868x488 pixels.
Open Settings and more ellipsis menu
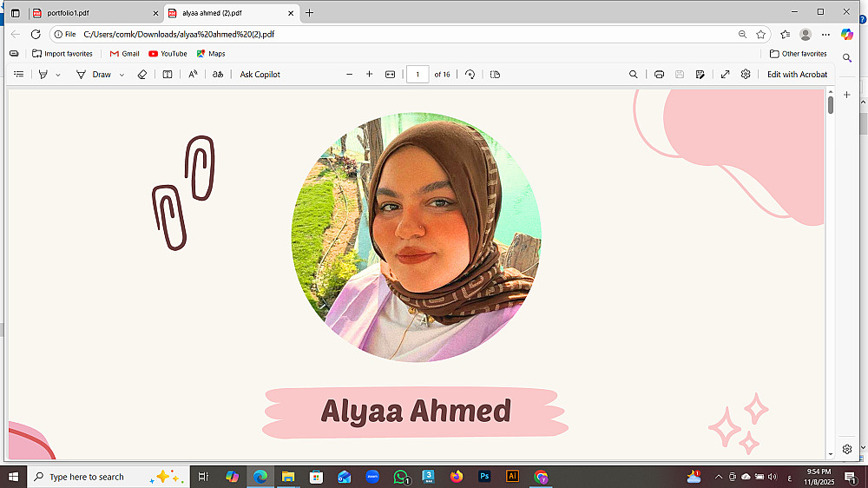click(x=826, y=35)
